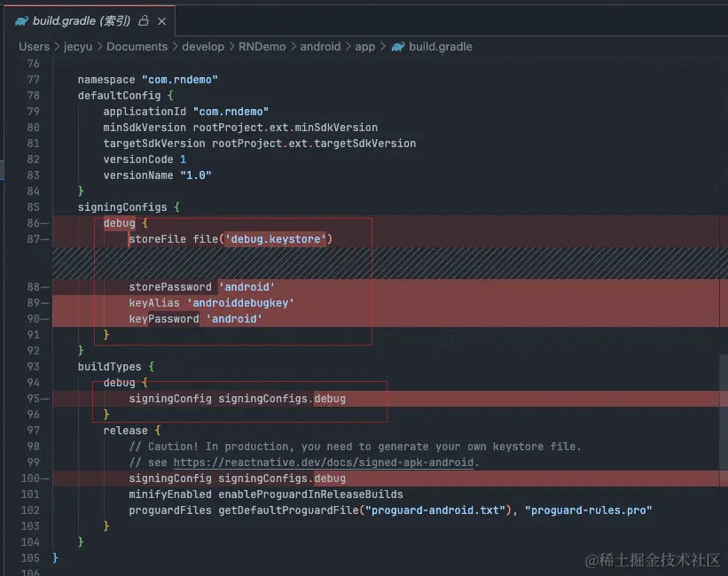Click the storePassword 'android' line
The image size is (728, 576).
[201, 287]
